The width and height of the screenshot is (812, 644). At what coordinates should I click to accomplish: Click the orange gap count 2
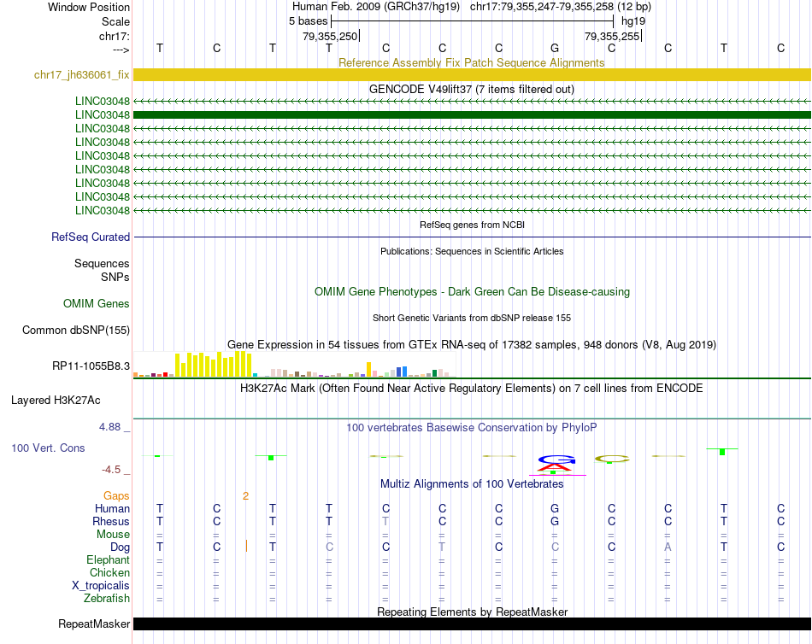click(x=245, y=496)
